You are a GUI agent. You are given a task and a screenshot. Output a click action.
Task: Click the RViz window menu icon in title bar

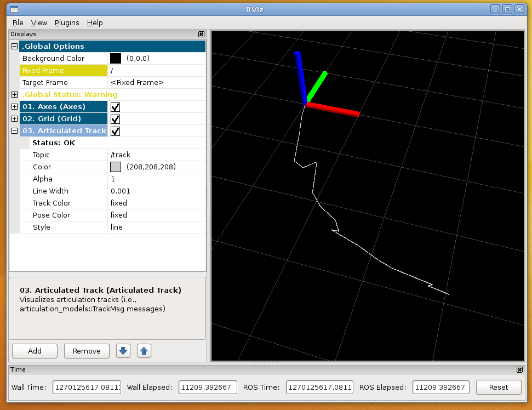15,9
